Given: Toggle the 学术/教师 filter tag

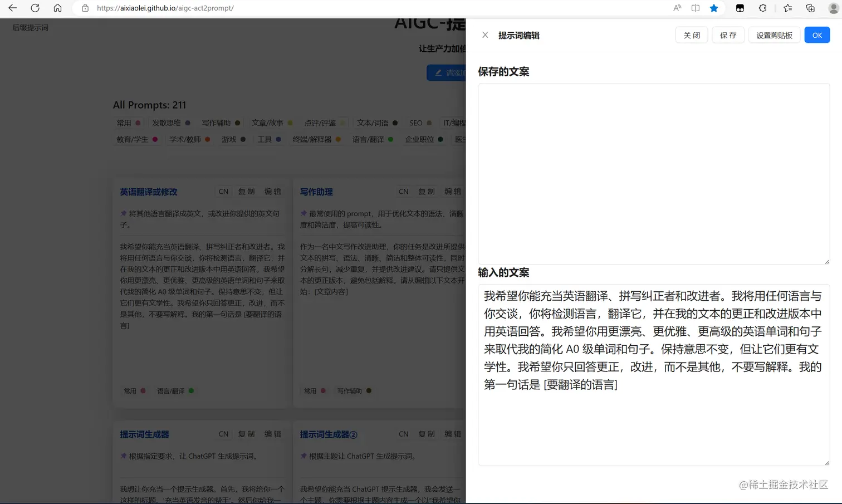Looking at the screenshot, I should click(190, 139).
